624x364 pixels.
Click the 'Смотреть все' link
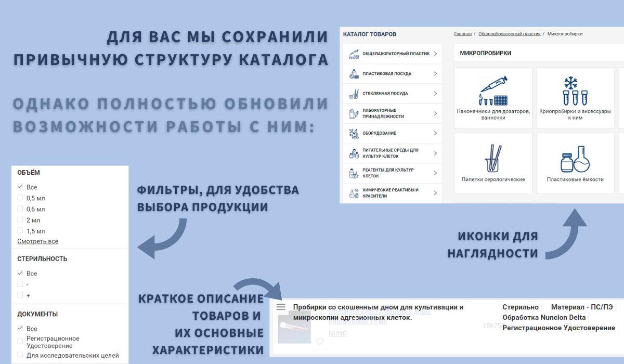point(37,241)
